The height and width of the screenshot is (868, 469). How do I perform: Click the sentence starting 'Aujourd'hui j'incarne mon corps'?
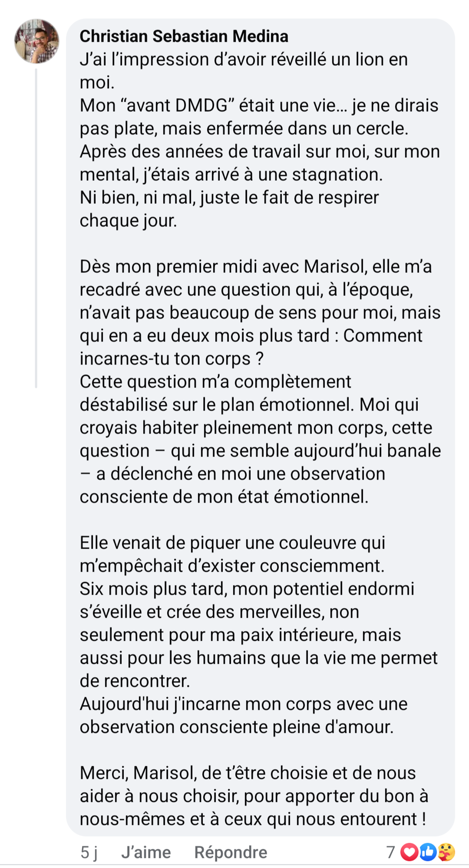(x=243, y=704)
